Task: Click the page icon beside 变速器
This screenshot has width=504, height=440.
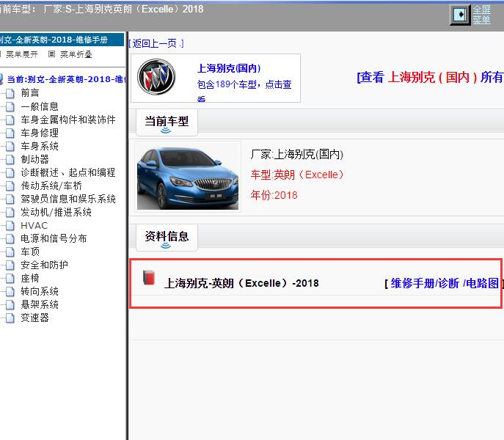Action: pos(10,318)
